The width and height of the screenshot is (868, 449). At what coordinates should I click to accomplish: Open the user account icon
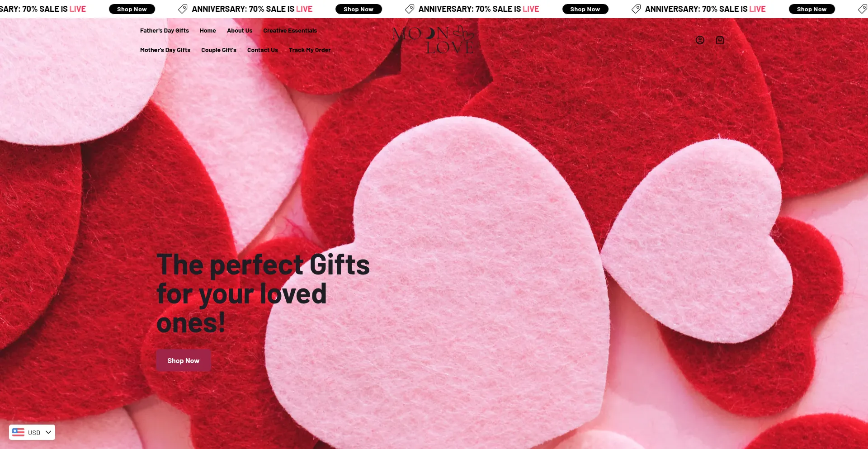[x=700, y=40]
